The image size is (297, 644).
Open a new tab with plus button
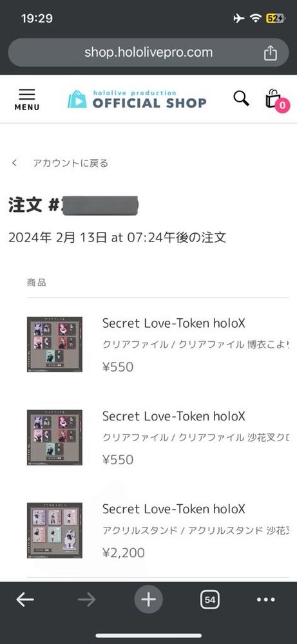point(148,600)
